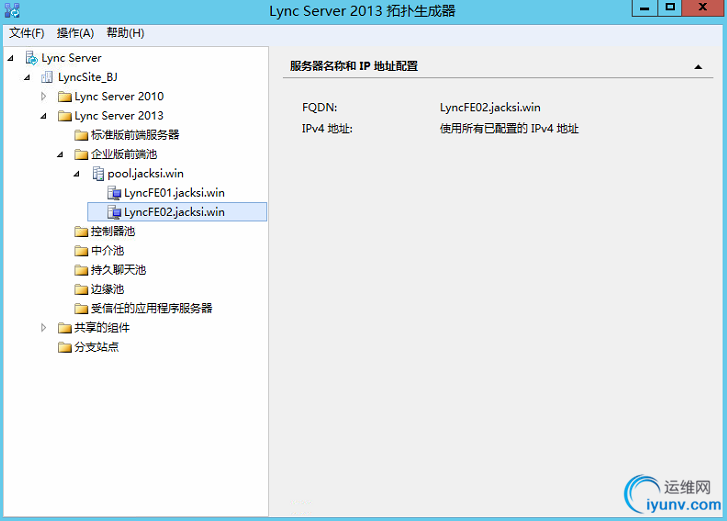Open the 帮助(H) menu
Viewport: 727px width, 521px height.
pos(125,33)
